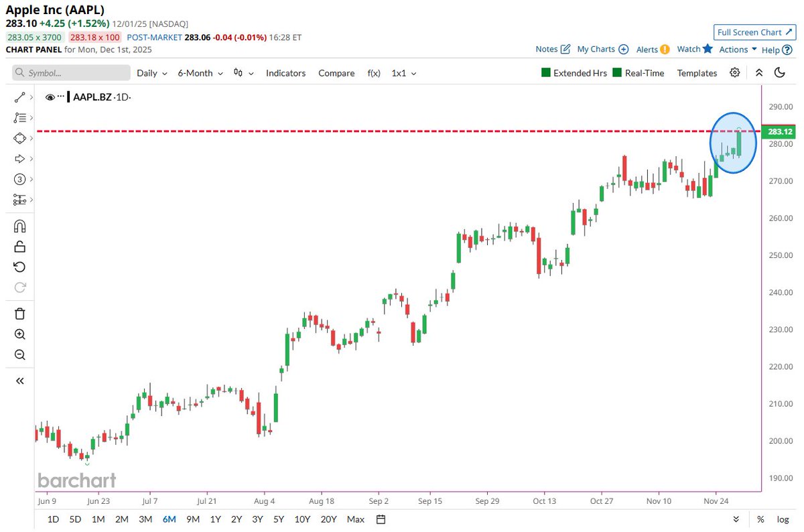Open the Templates menu
This screenshot has height=532, width=804.
697,73
